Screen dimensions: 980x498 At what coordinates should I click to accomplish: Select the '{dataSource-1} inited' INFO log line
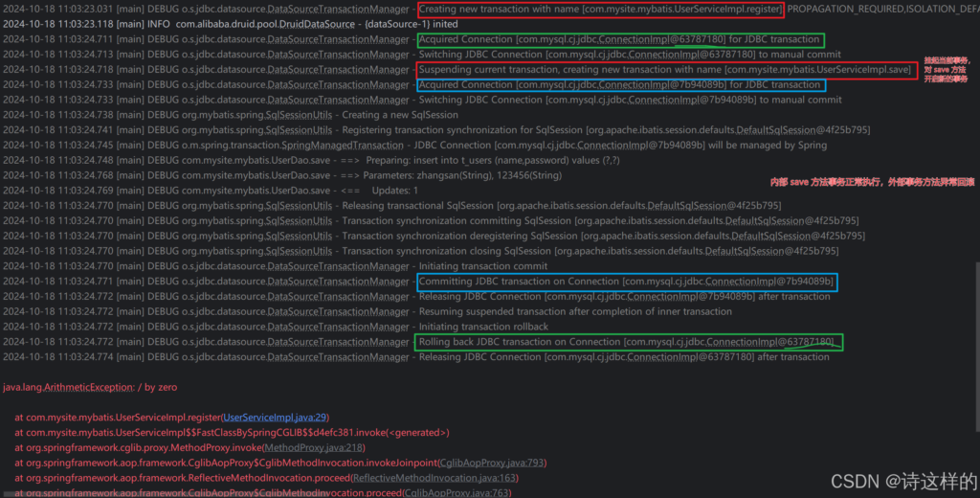[230, 24]
